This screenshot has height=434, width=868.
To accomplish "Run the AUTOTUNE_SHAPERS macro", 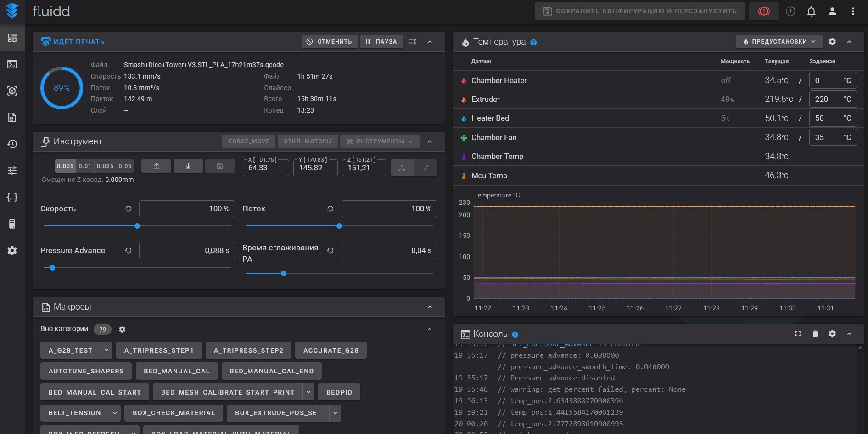I will [x=86, y=371].
